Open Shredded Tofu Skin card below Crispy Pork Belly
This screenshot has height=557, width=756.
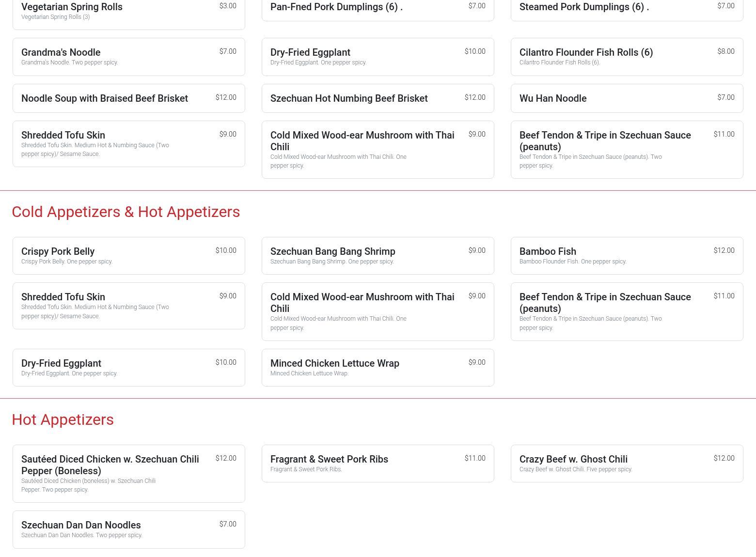pos(128,306)
